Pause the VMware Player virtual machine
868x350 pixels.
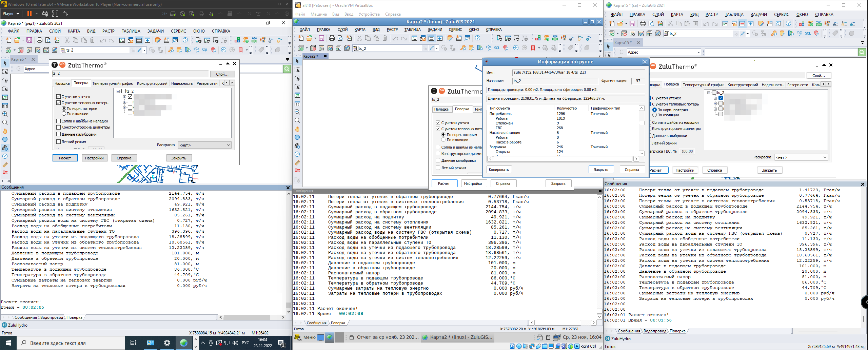pyautogui.click(x=29, y=14)
